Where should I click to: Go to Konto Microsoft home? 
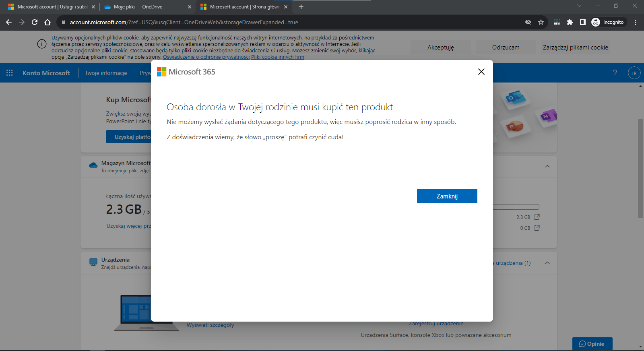pos(46,73)
